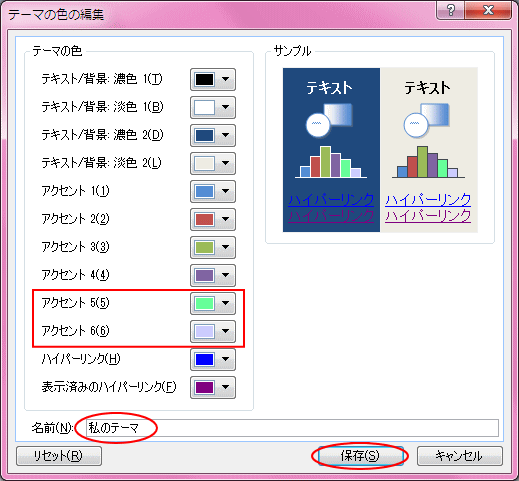Viewport: 519px width, 481px height.
Task: Pick the ハイパーリンク blue color swatch
Action: click(204, 359)
